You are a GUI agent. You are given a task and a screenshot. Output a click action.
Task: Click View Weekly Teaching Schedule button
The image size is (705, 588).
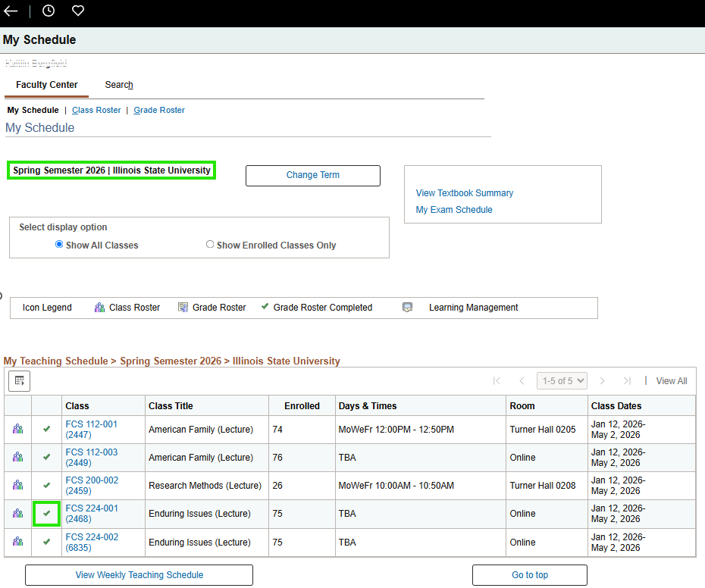(x=139, y=575)
